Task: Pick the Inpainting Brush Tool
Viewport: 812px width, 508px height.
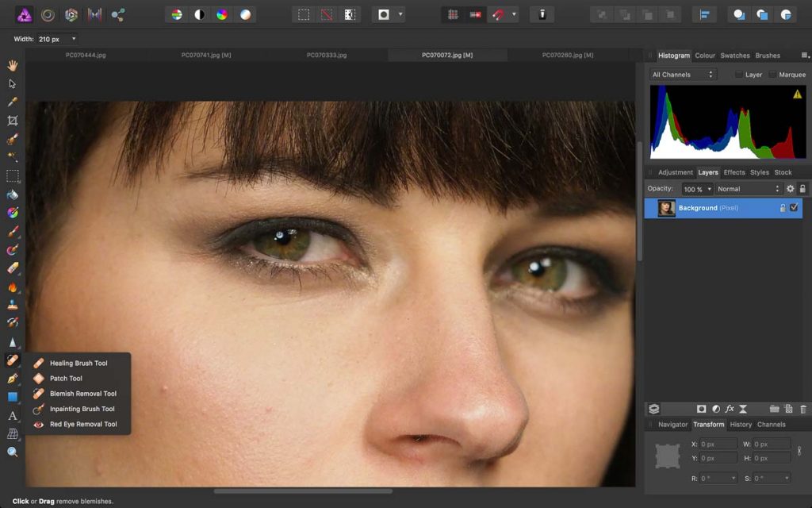Action: point(82,409)
